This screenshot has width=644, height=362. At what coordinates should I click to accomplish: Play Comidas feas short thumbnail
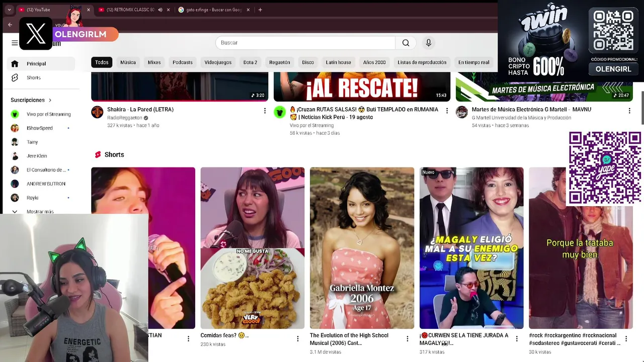(253, 248)
